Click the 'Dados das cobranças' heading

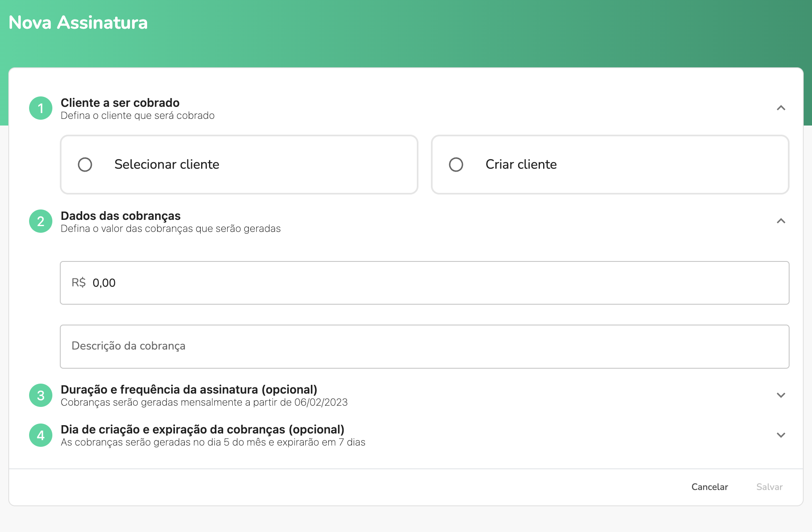coord(121,216)
